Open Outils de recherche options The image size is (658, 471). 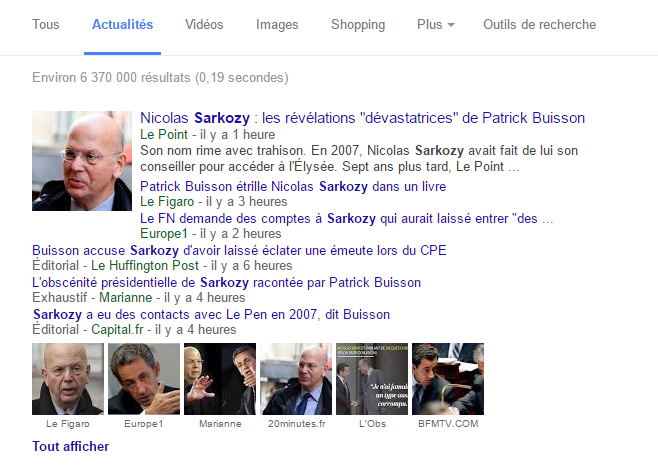click(540, 24)
